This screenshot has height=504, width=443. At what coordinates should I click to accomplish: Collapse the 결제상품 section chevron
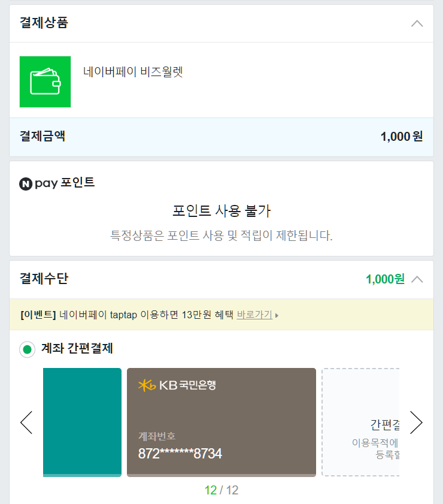point(417,23)
